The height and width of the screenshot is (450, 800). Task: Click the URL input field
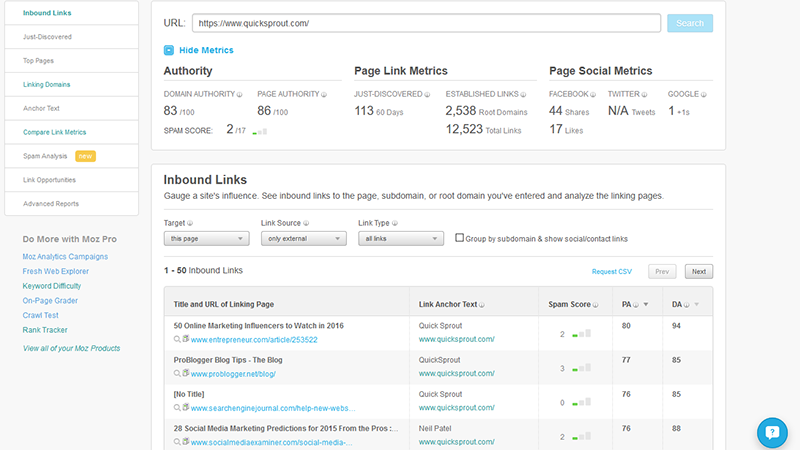tap(427, 23)
